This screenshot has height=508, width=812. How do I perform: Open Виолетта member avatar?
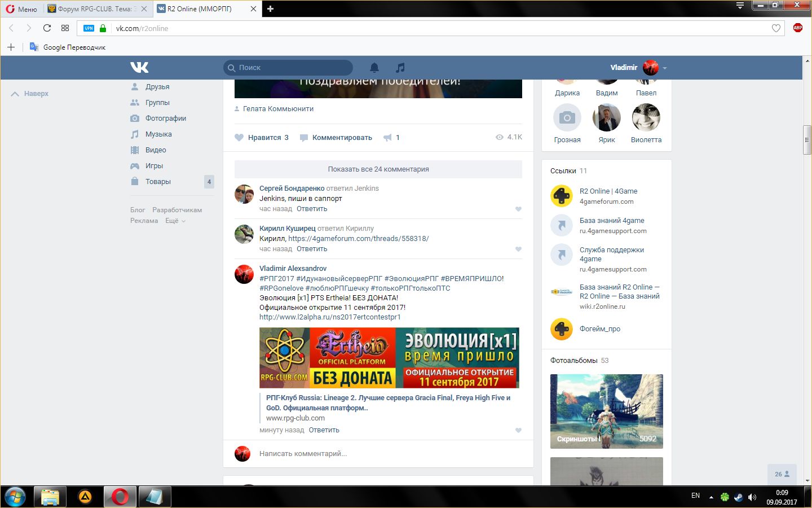click(646, 117)
